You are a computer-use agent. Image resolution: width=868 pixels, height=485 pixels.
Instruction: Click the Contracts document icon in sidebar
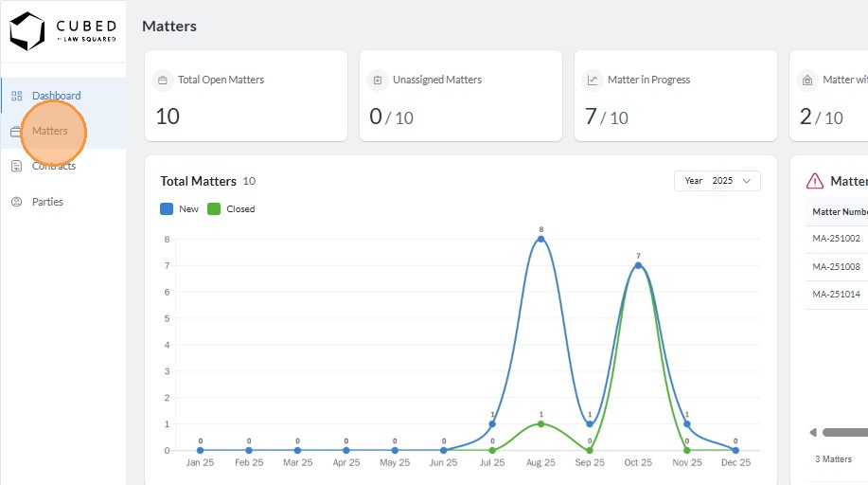coord(16,166)
